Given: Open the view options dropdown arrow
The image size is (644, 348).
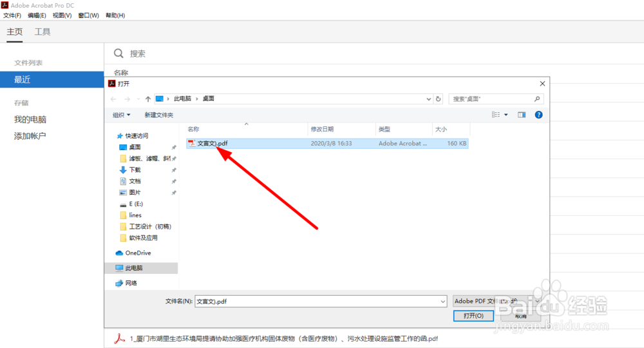Looking at the screenshot, I should coord(506,115).
